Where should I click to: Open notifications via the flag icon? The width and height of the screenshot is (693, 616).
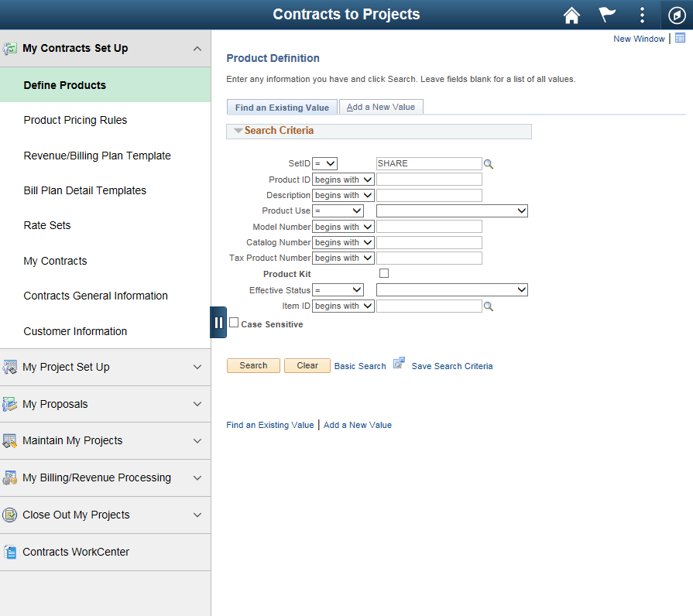(606, 15)
